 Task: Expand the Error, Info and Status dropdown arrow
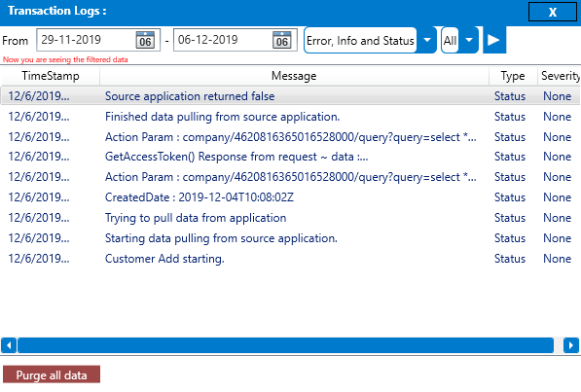coord(427,40)
